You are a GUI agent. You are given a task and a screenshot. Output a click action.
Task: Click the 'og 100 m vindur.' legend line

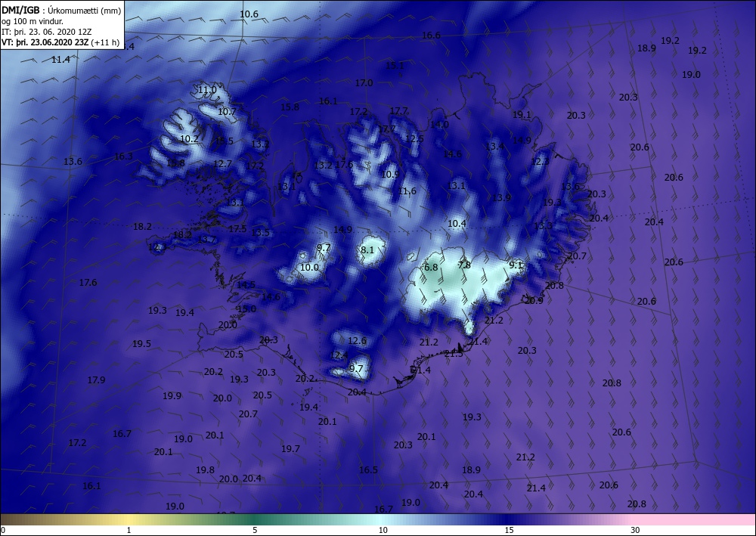(33, 21)
